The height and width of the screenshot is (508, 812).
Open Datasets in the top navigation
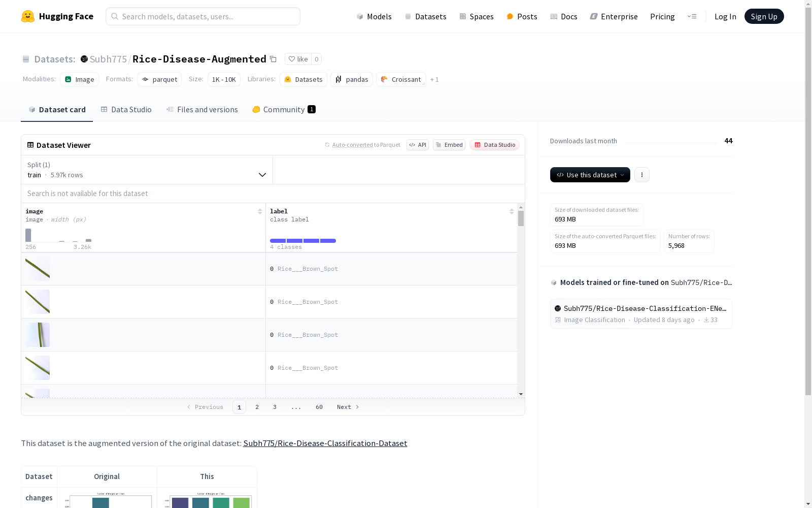[425, 16]
